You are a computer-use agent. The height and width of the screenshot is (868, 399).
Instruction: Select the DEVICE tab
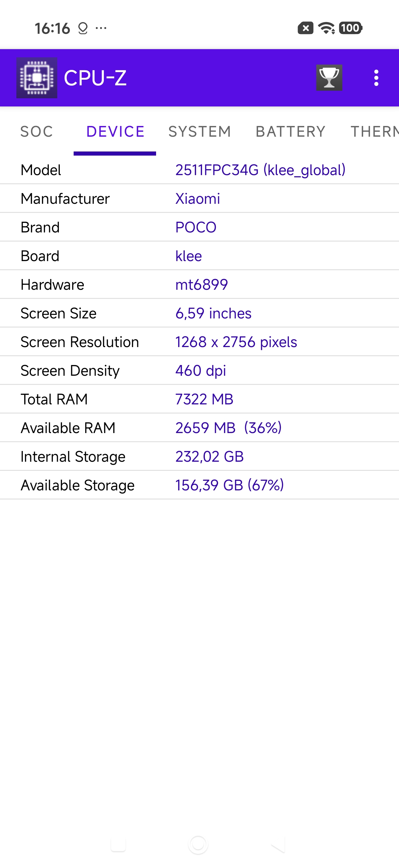coord(115,131)
